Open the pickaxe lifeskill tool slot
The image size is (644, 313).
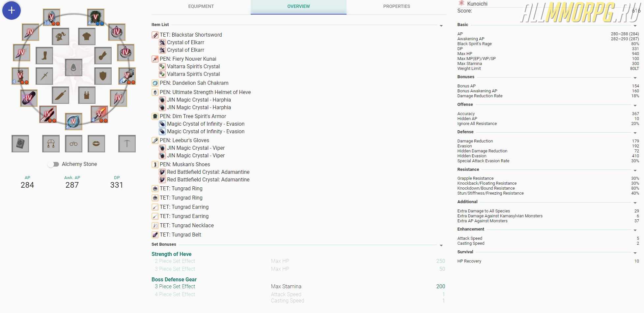click(x=127, y=143)
